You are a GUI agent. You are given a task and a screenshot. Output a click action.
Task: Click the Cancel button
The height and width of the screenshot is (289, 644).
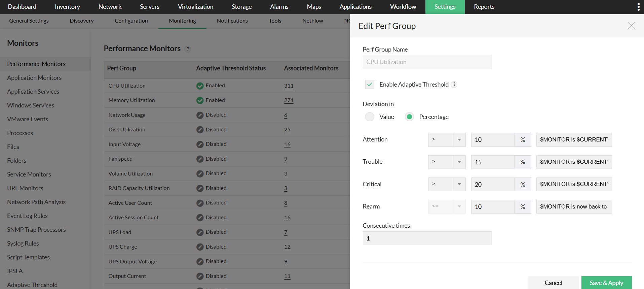(x=553, y=283)
